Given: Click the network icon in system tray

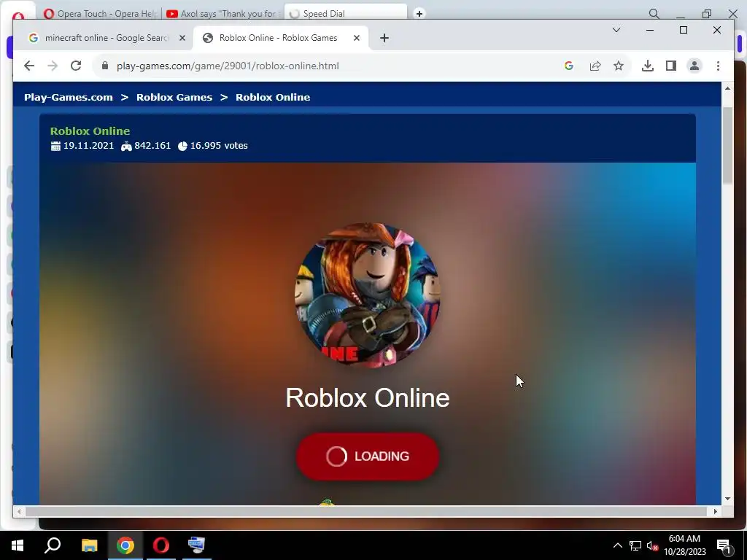Looking at the screenshot, I should point(635,545).
